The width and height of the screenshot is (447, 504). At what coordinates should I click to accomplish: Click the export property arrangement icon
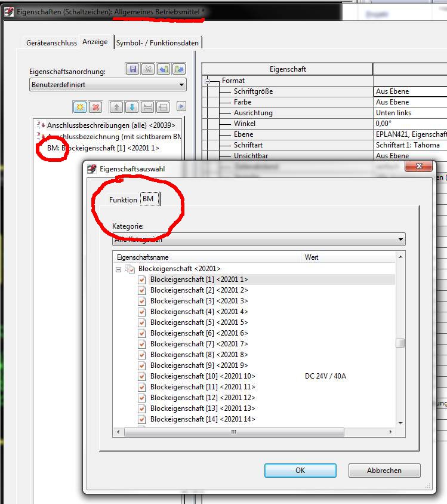point(179,69)
